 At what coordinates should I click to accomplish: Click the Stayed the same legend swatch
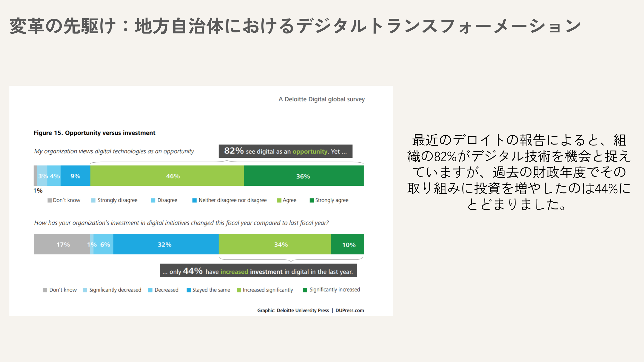[189, 290]
